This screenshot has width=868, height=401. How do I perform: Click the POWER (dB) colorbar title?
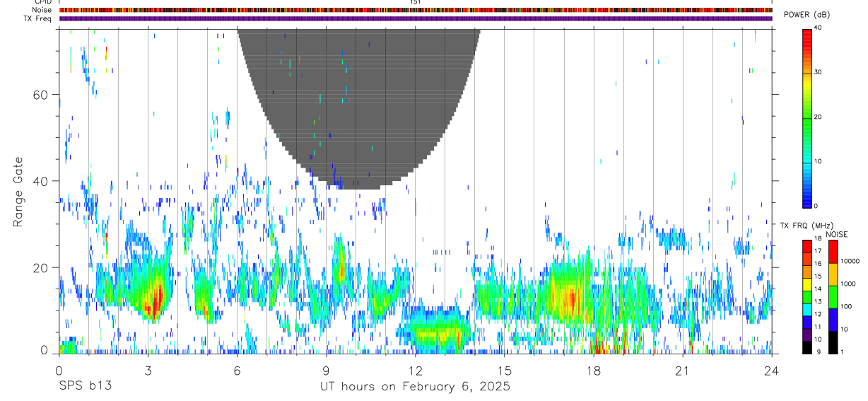807,15
